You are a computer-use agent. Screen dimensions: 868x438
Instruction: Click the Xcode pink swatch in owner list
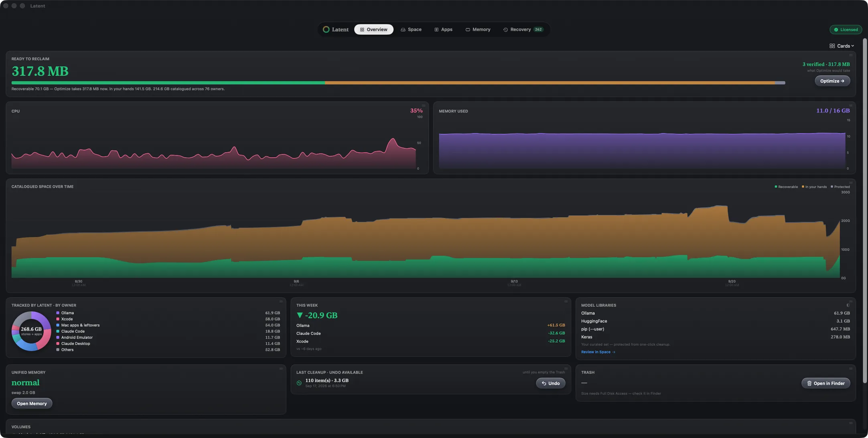[58, 319]
